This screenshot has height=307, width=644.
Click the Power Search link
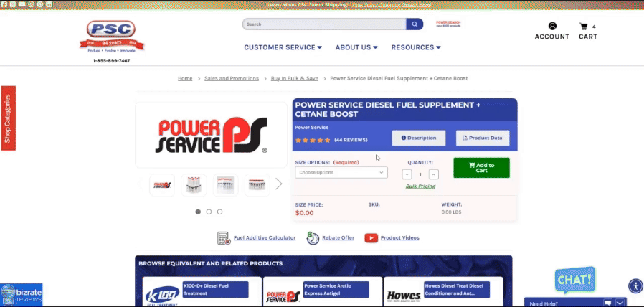448,24
